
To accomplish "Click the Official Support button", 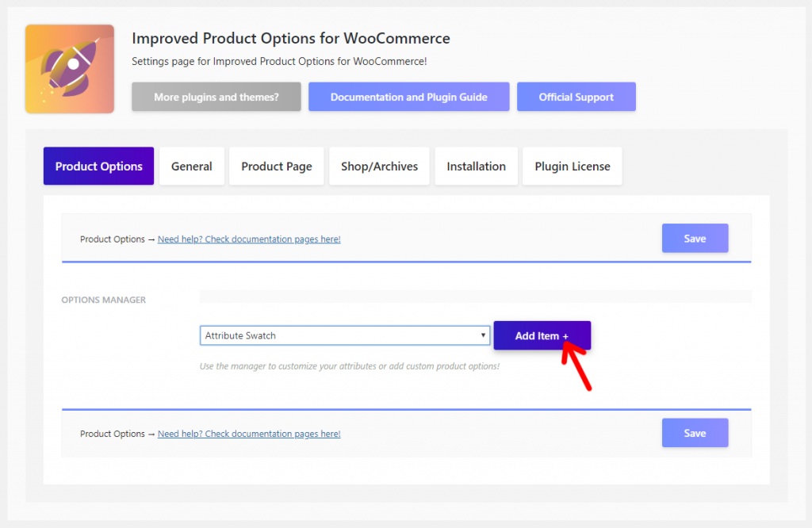I will [x=576, y=97].
